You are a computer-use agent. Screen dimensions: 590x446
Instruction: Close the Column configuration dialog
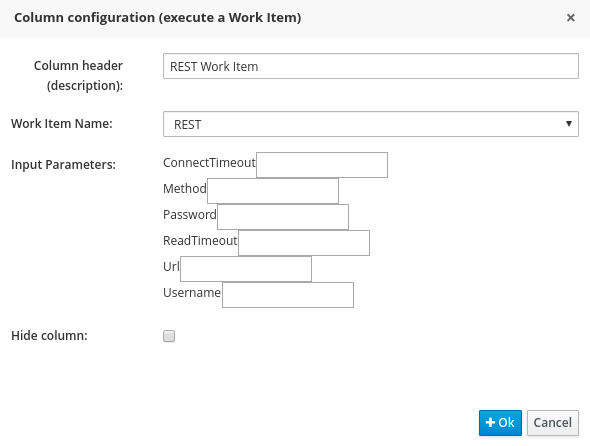(570, 18)
